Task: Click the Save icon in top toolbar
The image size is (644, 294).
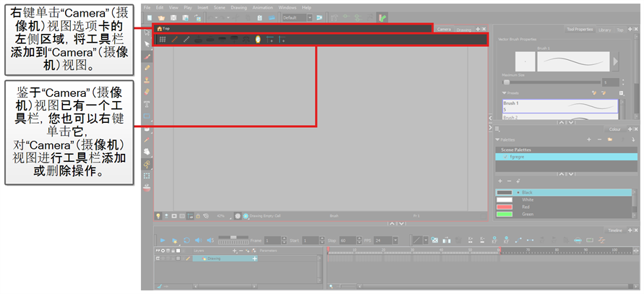Action: click(x=173, y=17)
